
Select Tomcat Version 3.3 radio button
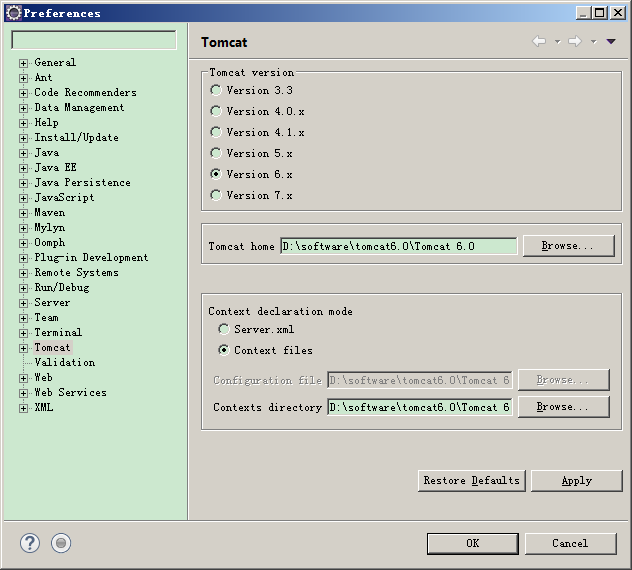pyautogui.click(x=216, y=90)
